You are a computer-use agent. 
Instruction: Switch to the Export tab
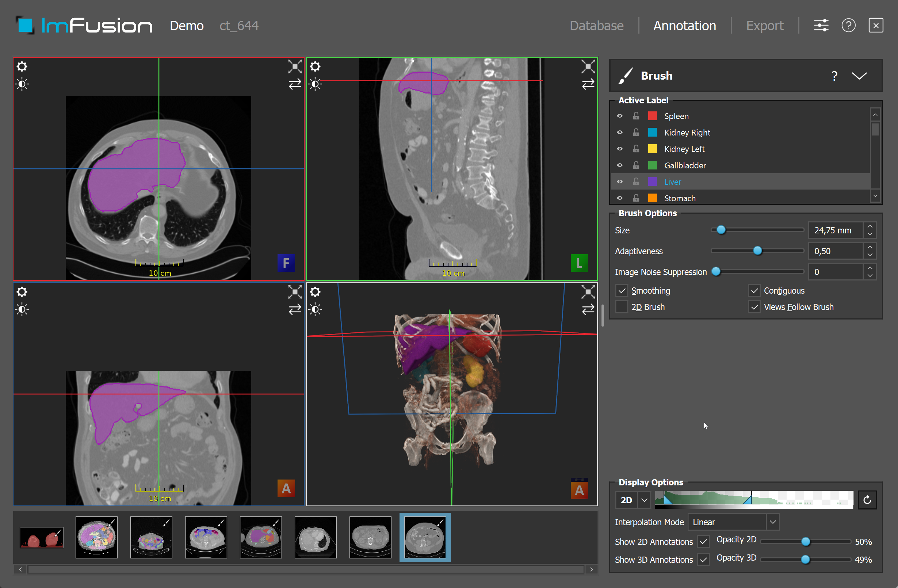click(764, 26)
